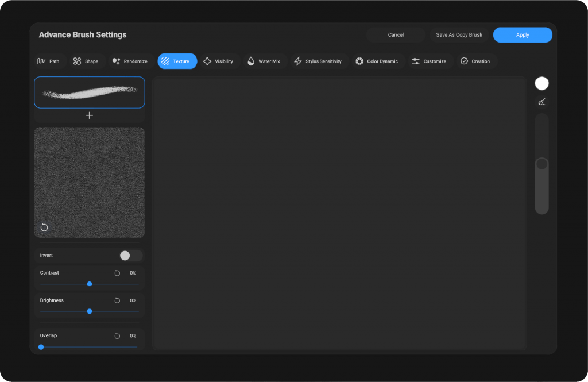The height and width of the screenshot is (382, 588).
Task: Reset the Overlap value icon
Action: (x=117, y=336)
